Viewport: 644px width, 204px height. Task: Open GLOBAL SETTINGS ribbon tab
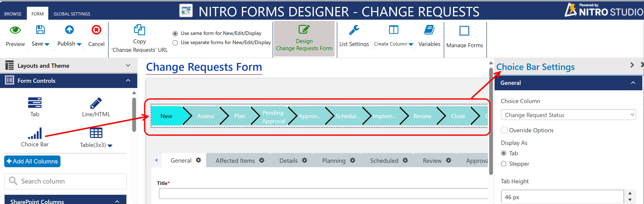(72, 14)
